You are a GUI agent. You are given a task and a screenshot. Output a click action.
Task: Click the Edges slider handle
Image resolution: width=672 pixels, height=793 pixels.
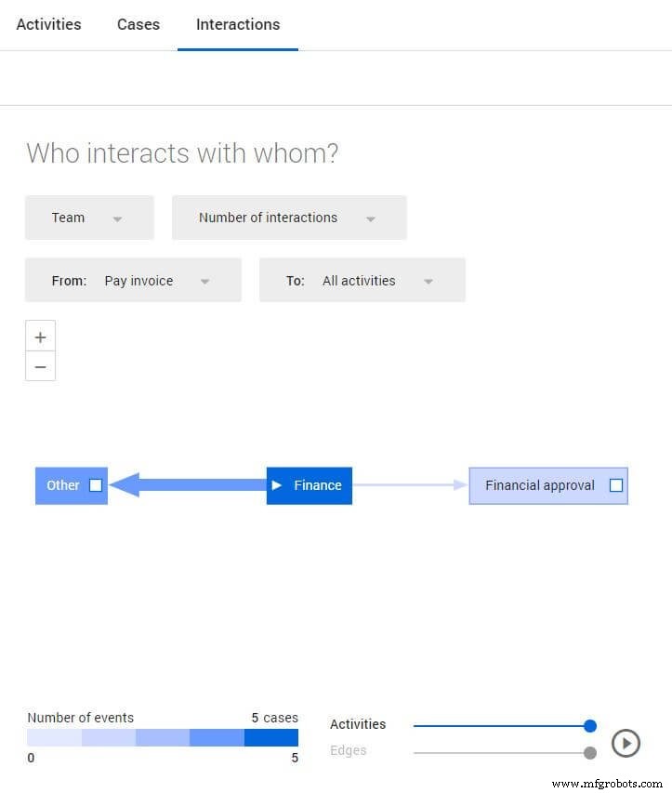590,752
